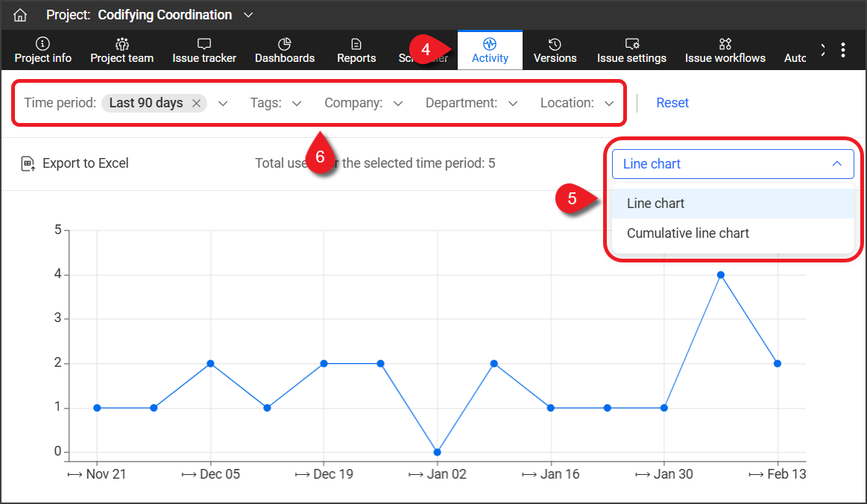Click the home icon in header
Image resolution: width=867 pixels, height=504 pixels.
coord(20,15)
